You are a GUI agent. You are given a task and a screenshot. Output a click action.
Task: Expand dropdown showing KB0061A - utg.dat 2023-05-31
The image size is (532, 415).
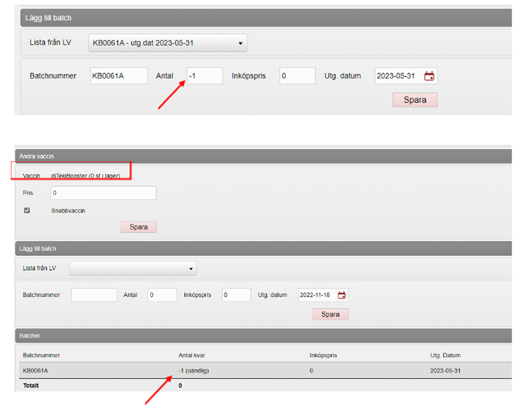pos(168,43)
